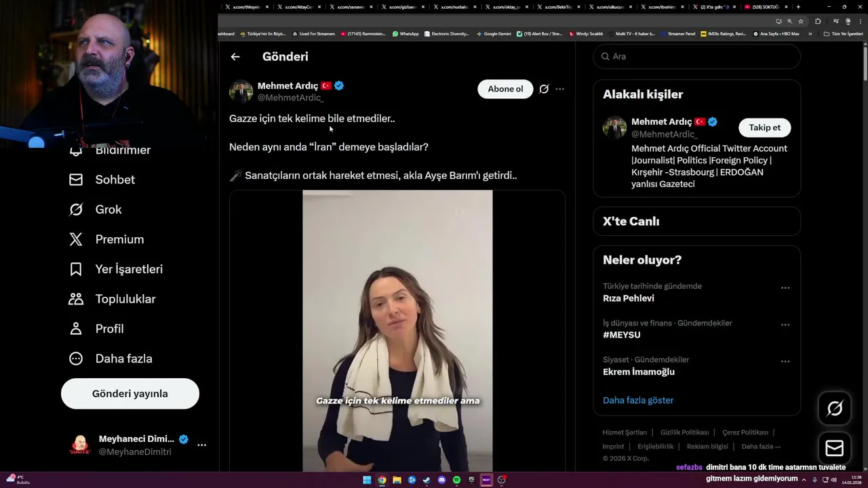Click @MehmetArdic_ handle on the post

click(x=290, y=98)
